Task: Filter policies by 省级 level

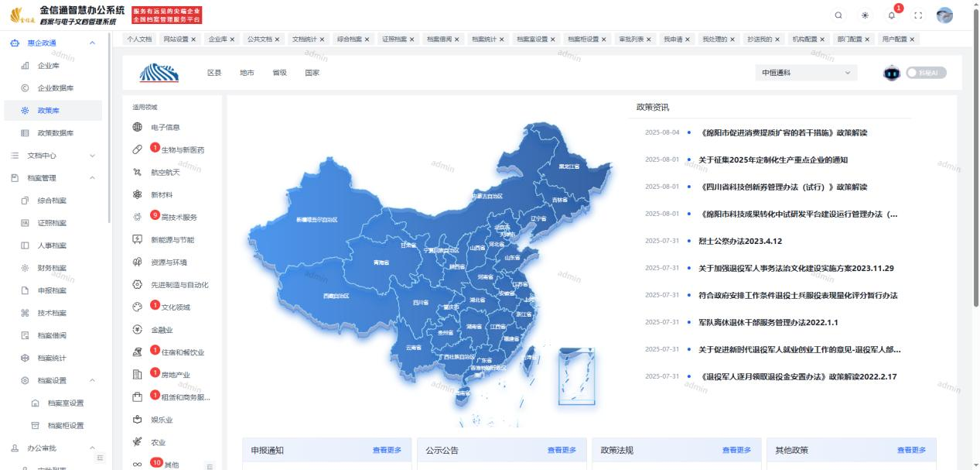Action: click(x=279, y=73)
